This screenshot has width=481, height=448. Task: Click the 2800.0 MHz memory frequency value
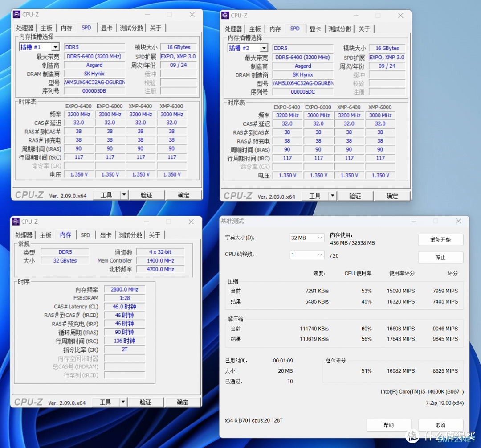pos(124,289)
